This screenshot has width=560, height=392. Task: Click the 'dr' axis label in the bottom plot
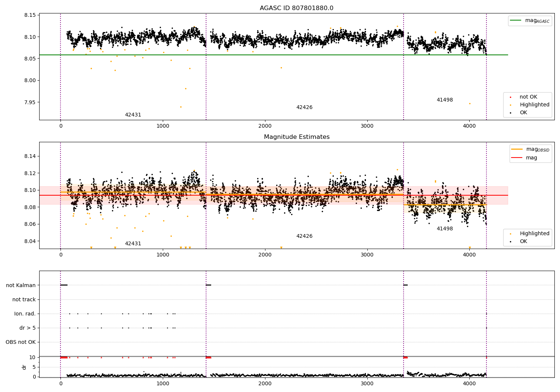point(24,367)
